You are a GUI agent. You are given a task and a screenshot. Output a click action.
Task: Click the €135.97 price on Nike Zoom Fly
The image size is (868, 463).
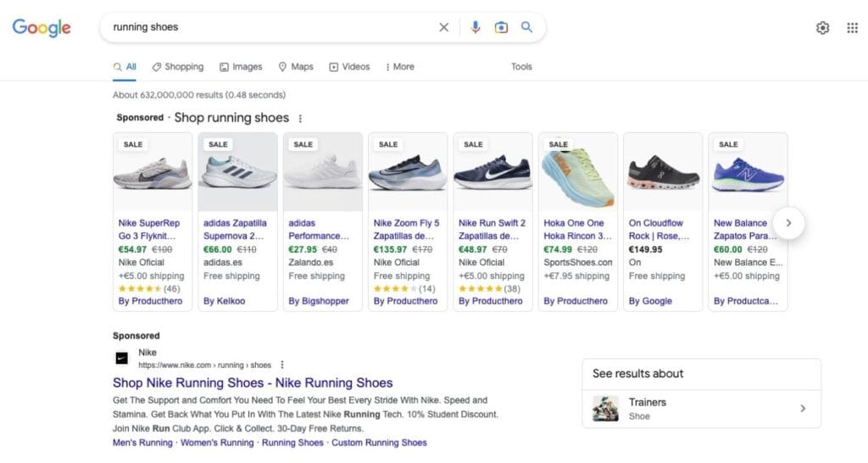point(390,250)
